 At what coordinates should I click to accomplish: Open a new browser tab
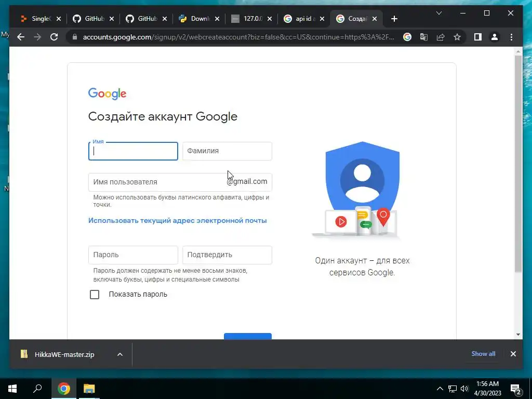click(x=394, y=19)
